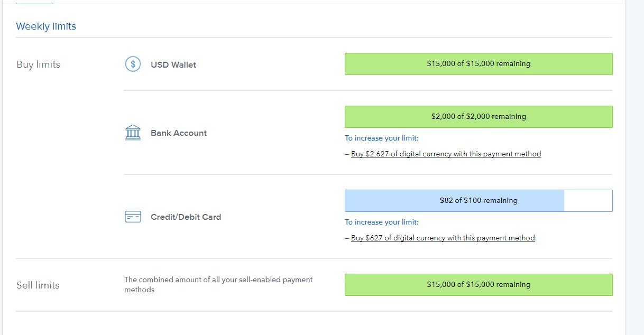Select the Credit/Debit Card label

point(186,217)
